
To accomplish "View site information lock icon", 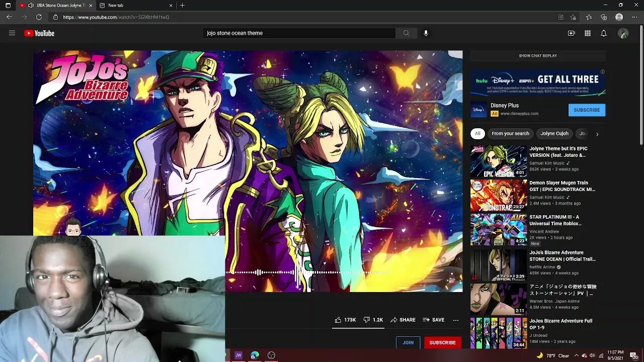I will click(x=56, y=17).
